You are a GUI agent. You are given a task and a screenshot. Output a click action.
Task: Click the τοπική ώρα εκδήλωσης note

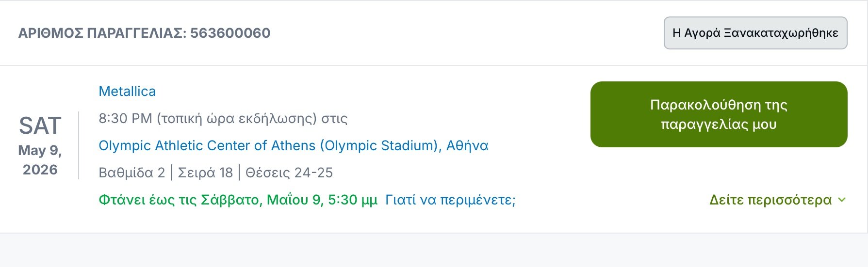pos(237,118)
